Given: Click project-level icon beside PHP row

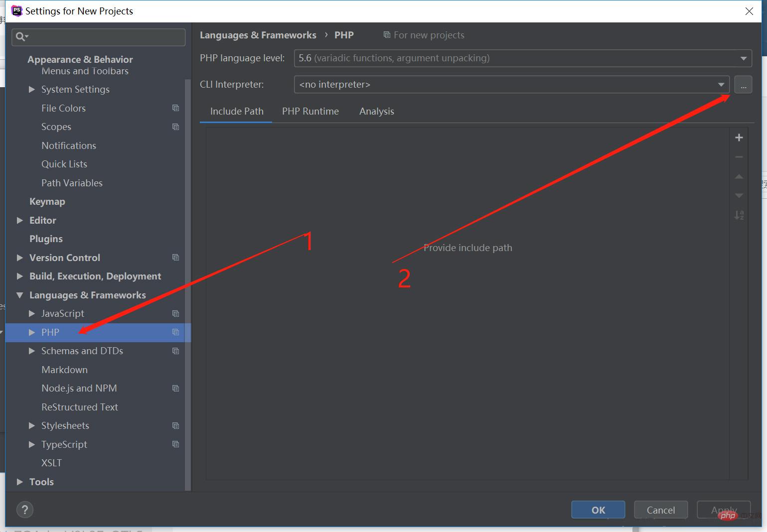Looking at the screenshot, I should click(x=175, y=332).
